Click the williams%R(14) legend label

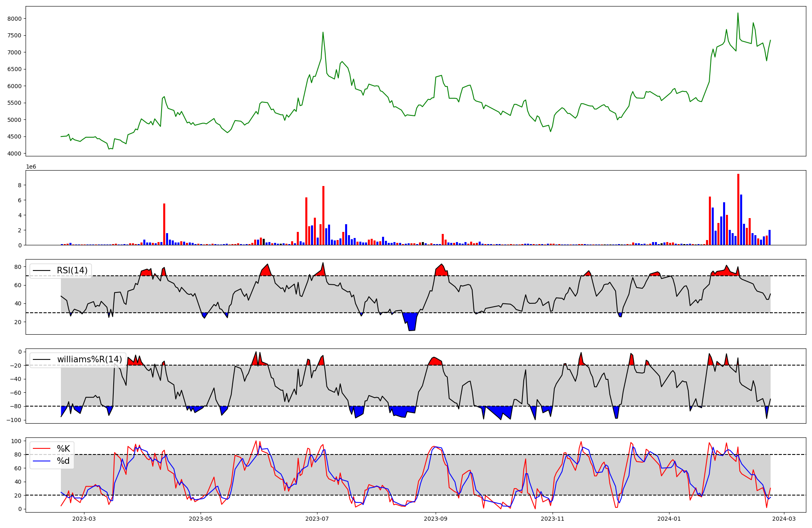coord(89,359)
